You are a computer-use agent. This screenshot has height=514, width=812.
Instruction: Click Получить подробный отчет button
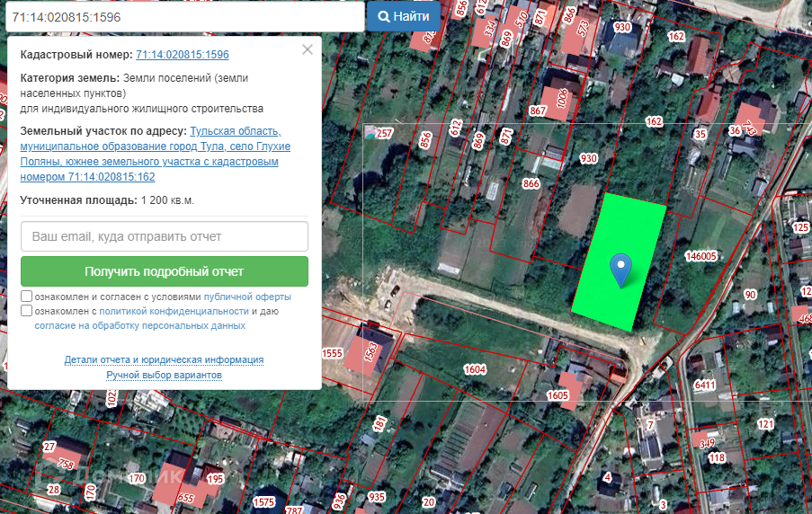165,271
